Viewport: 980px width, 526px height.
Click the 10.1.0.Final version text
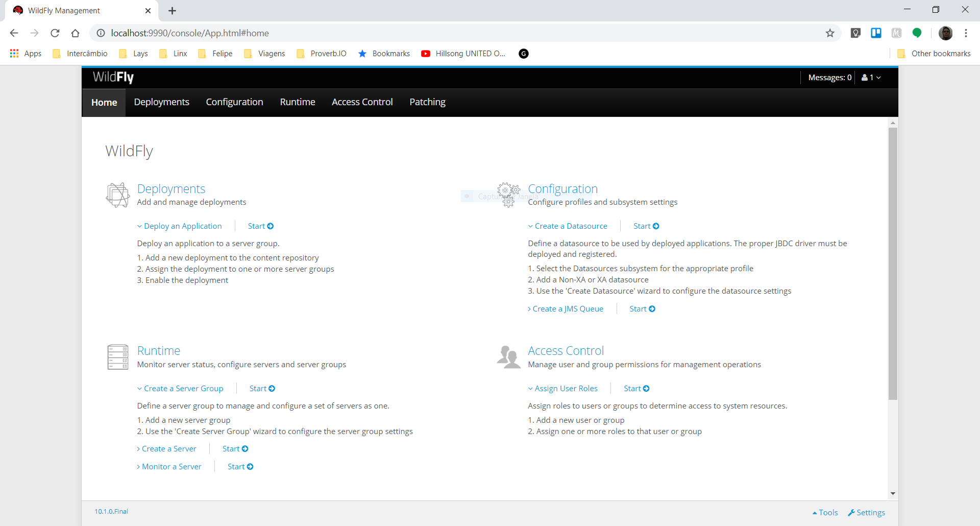click(111, 512)
